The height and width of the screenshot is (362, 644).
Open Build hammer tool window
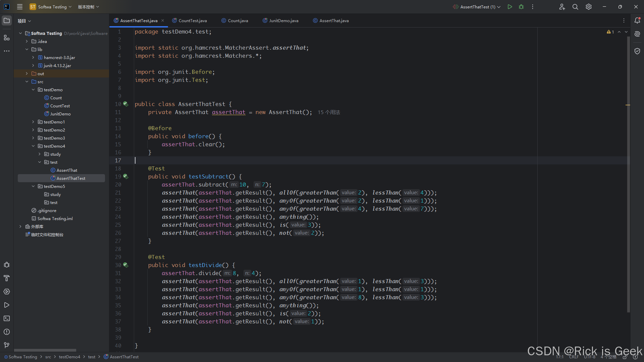[7, 278]
